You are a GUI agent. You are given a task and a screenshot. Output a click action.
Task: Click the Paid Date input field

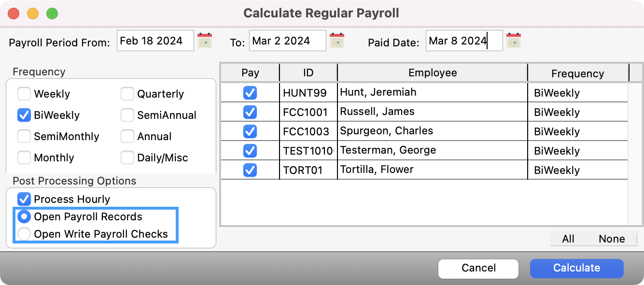click(x=463, y=41)
